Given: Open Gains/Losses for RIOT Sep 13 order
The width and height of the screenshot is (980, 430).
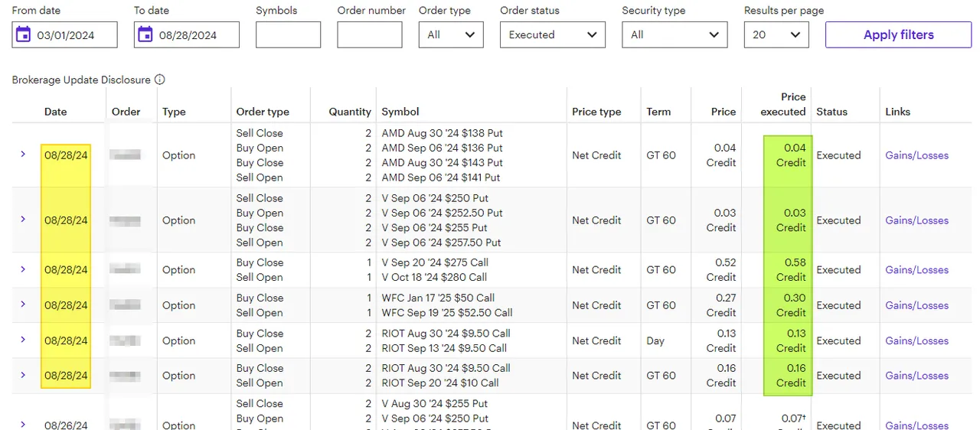Looking at the screenshot, I should coord(916,340).
